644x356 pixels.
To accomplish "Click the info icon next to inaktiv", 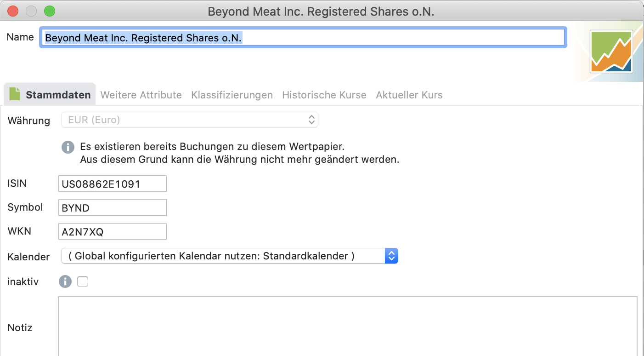I will 65,281.
